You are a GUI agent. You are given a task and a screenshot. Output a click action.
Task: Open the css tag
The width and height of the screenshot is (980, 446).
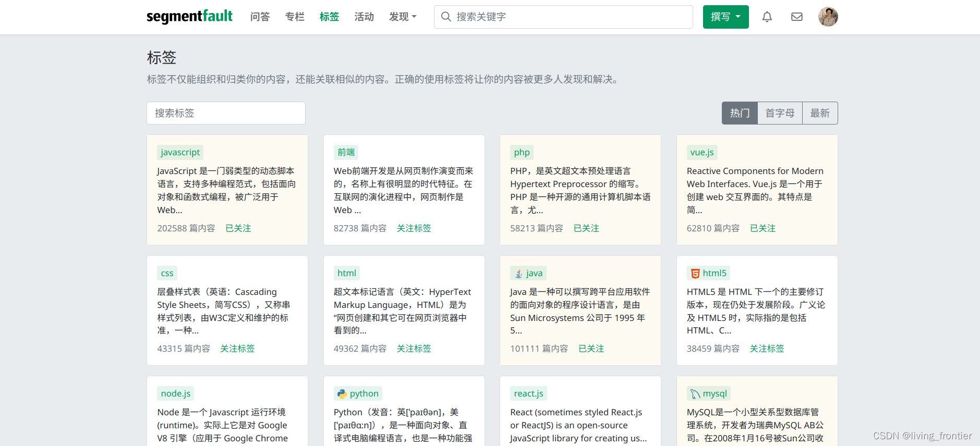[x=167, y=273]
